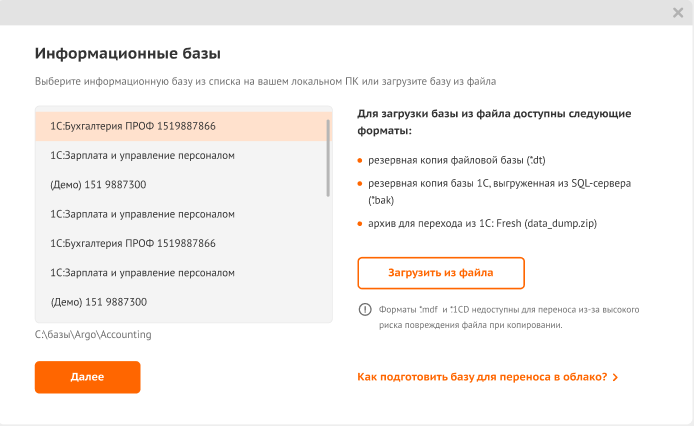The width and height of the screenshot is (694, 426).
Task: Select the first 1С:Зарплата и управление персоналом entry
Action: point(183,155)
